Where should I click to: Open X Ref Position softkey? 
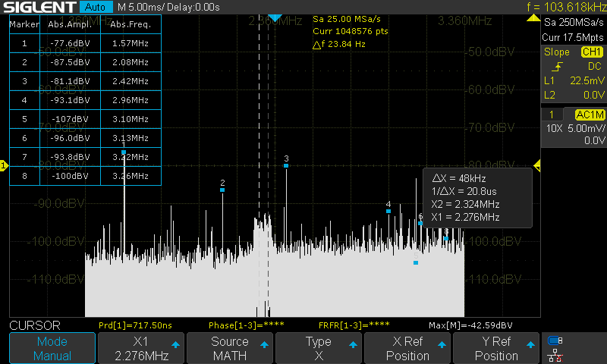pos(407,348)
